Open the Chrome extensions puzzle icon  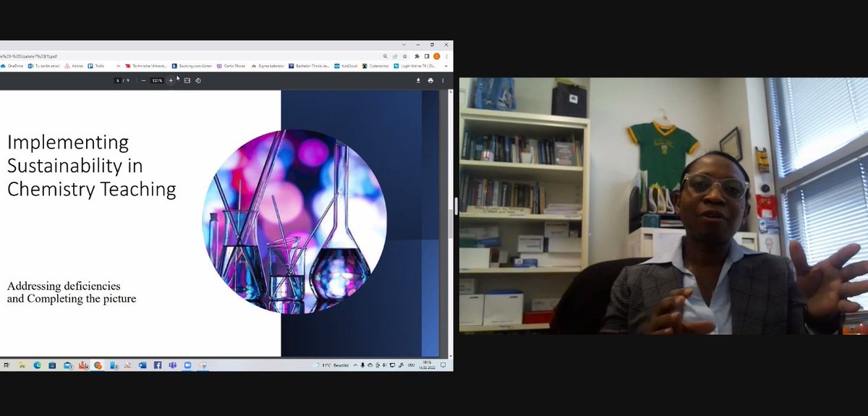(417, 56)
